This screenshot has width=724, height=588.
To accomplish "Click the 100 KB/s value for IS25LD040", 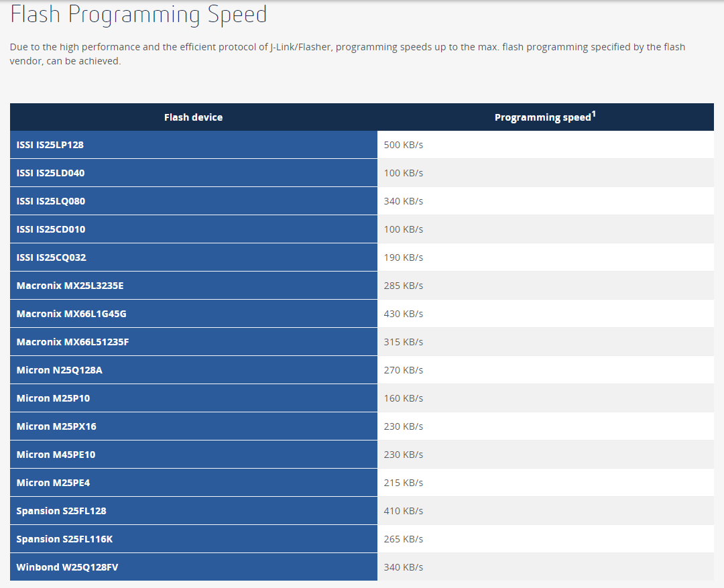I will point(404,173).
